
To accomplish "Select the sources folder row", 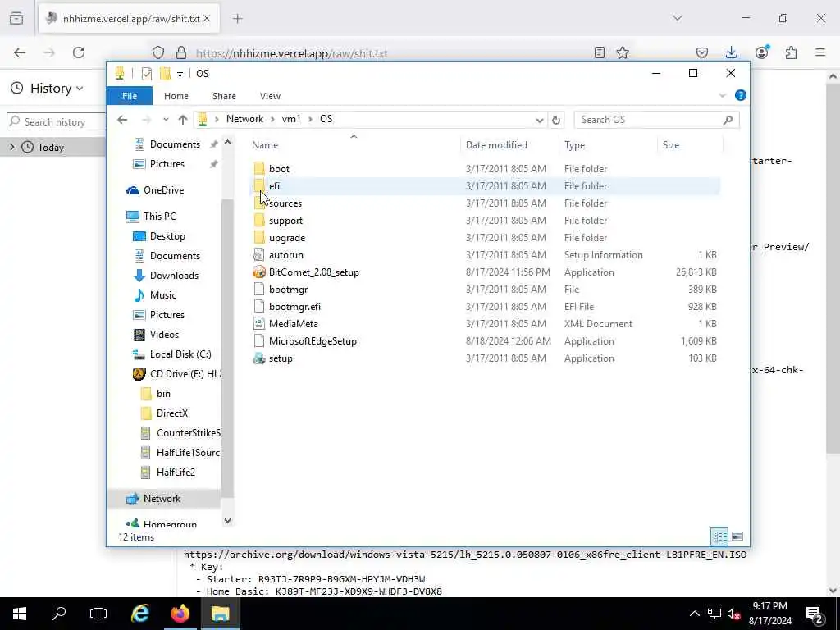I will 486,203.
